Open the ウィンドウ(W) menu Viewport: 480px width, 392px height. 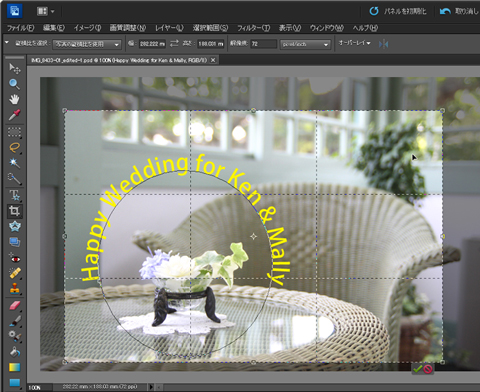click(x=327, y=28)
